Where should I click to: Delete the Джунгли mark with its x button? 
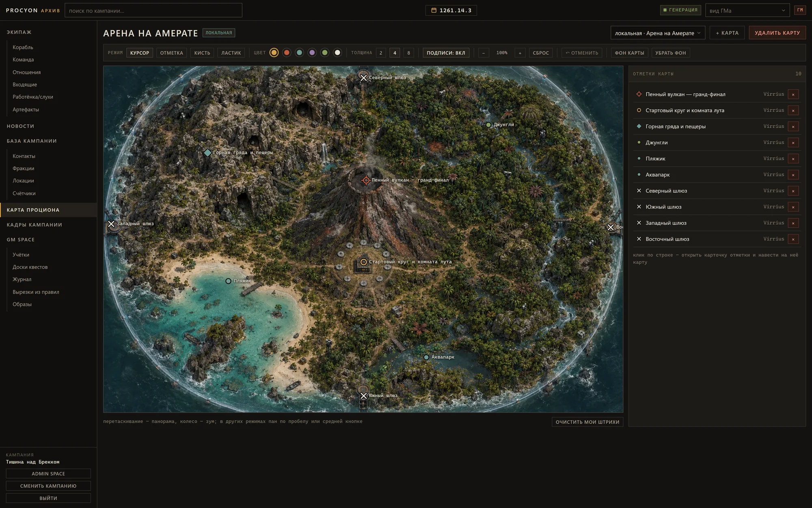[x=793, y=143]
